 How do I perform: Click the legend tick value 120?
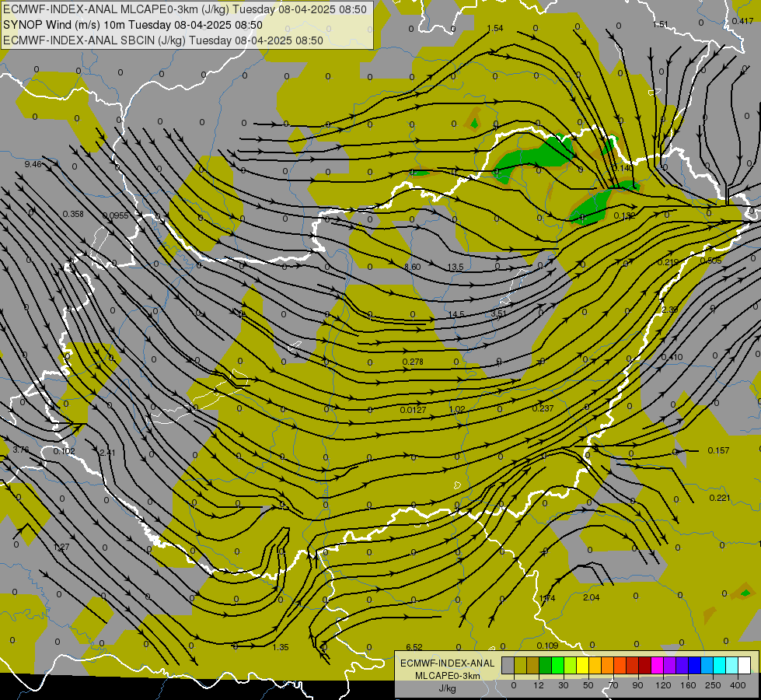coord(664,685)
